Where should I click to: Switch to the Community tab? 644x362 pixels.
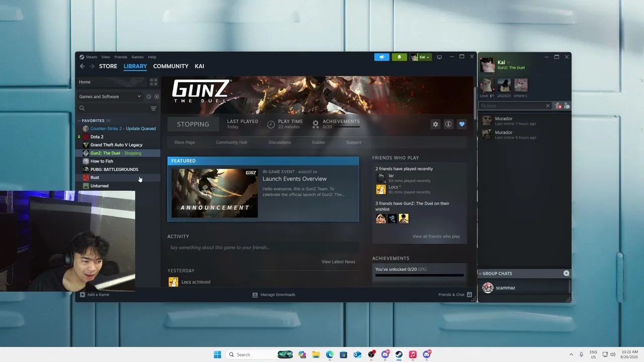pyautogui.click(x=171, y=66)
